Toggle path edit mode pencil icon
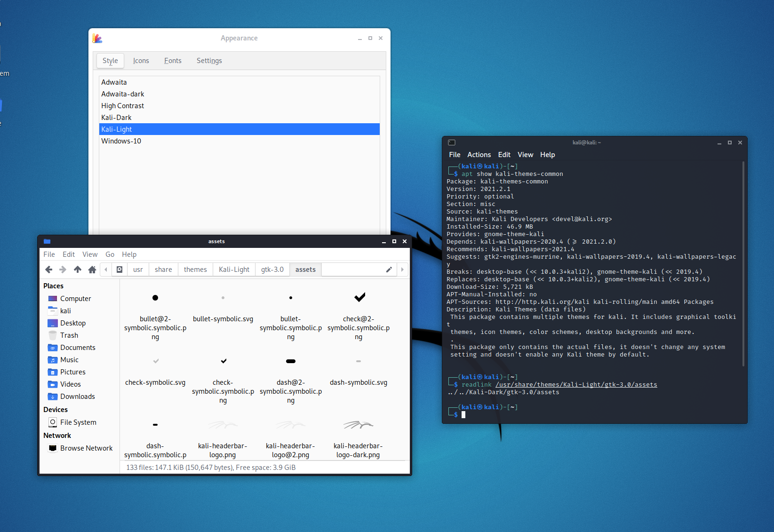 (x=389, y=270)
